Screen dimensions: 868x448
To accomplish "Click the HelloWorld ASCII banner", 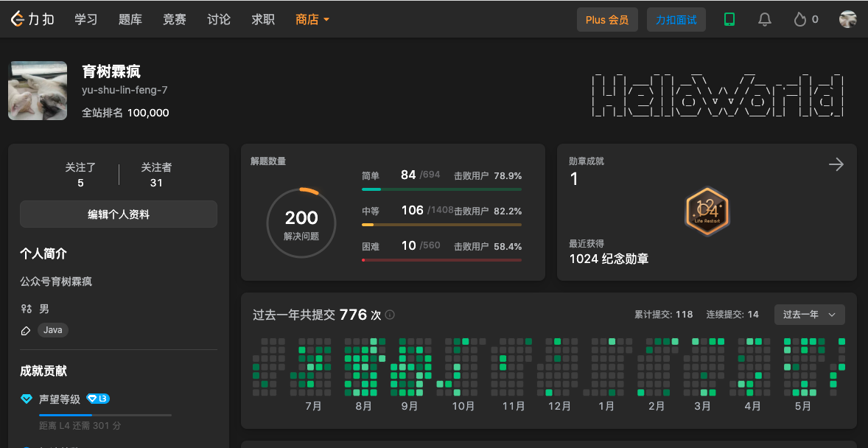I will pos(718,95).
